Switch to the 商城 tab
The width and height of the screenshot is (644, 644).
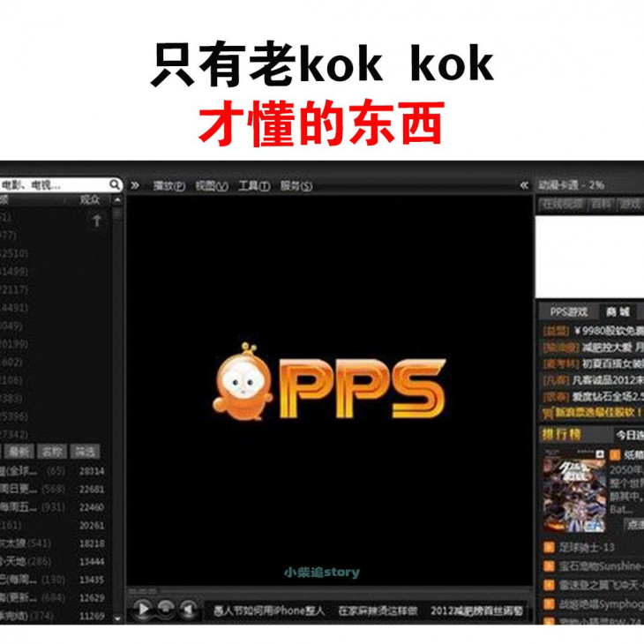click(x=618, y=312)
